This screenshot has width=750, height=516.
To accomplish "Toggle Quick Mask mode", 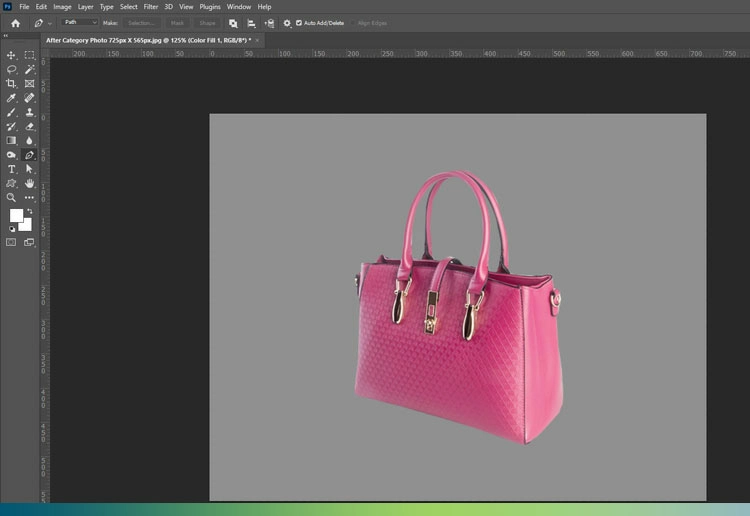I will pos(11,242).
